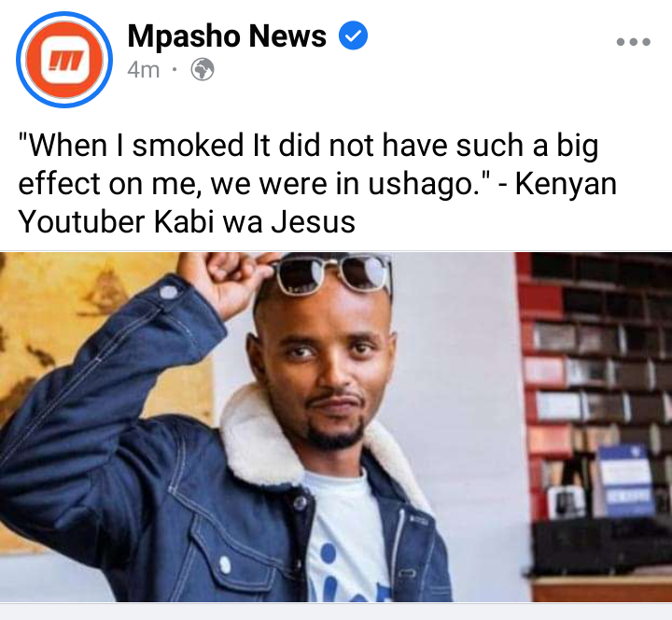This screenshot has width=672, height=620.
Task: Click the blue verified badge
Action: click(353, 35)
